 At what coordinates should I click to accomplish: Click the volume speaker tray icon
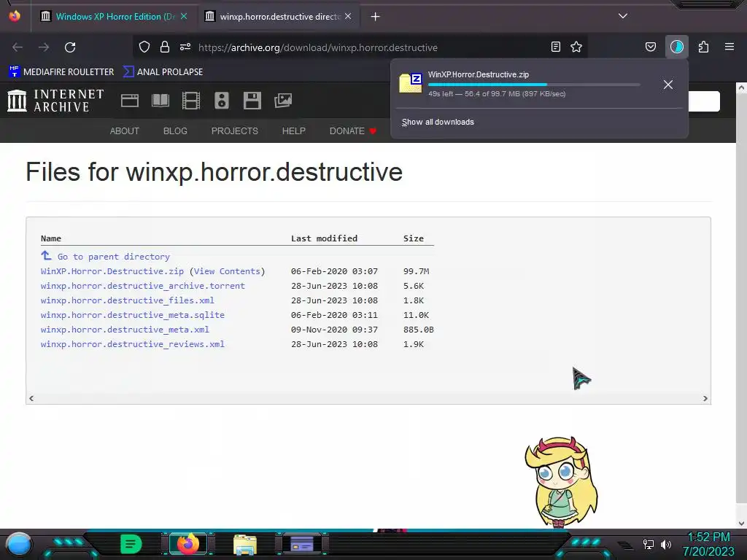point(666,544)
